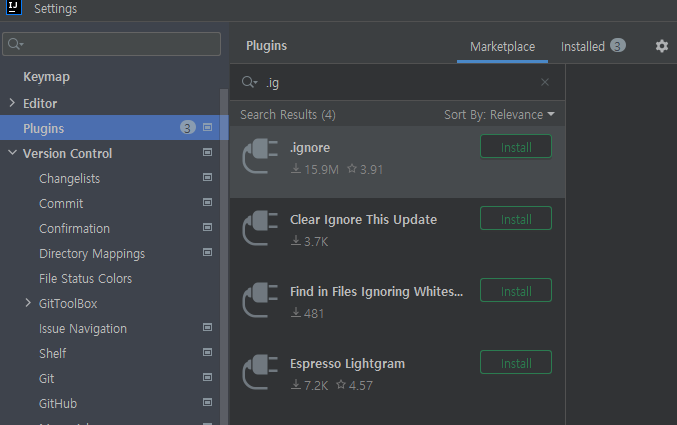Open the Commit settings page
The image size is (677, 425).
coord(61,203)
